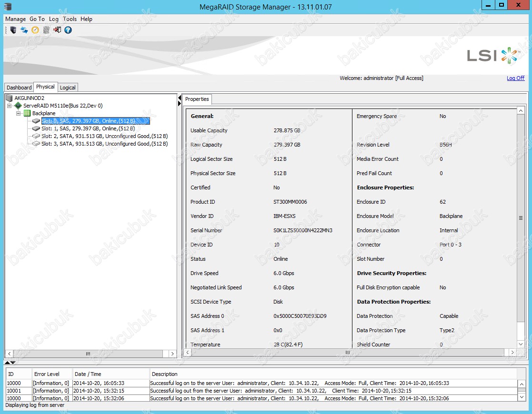Click the Date / Time column header
The height and width of the screenshot is (414, 532).
coord(111,374)
